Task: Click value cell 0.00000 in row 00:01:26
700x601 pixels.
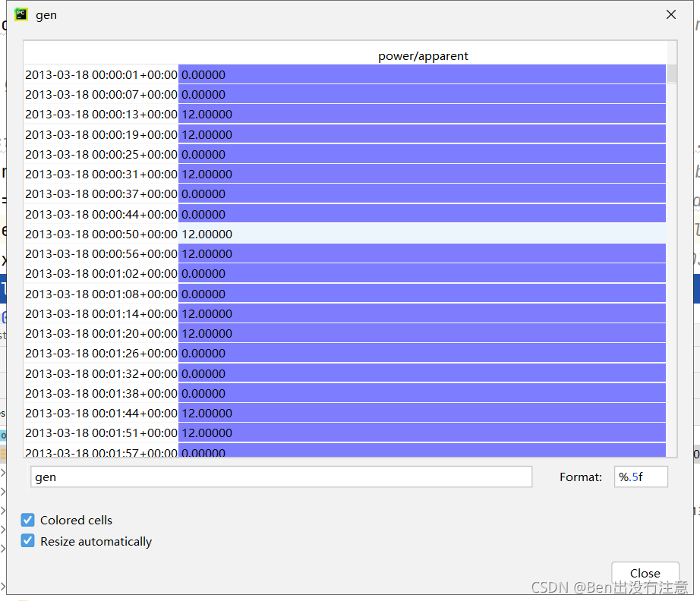Action: (422, 354)
